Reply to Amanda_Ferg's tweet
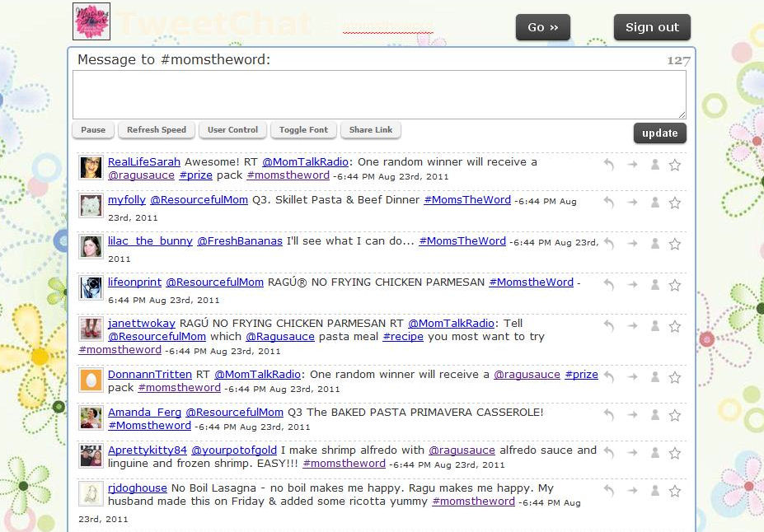The image size is (764, 532). coord(608,415)
